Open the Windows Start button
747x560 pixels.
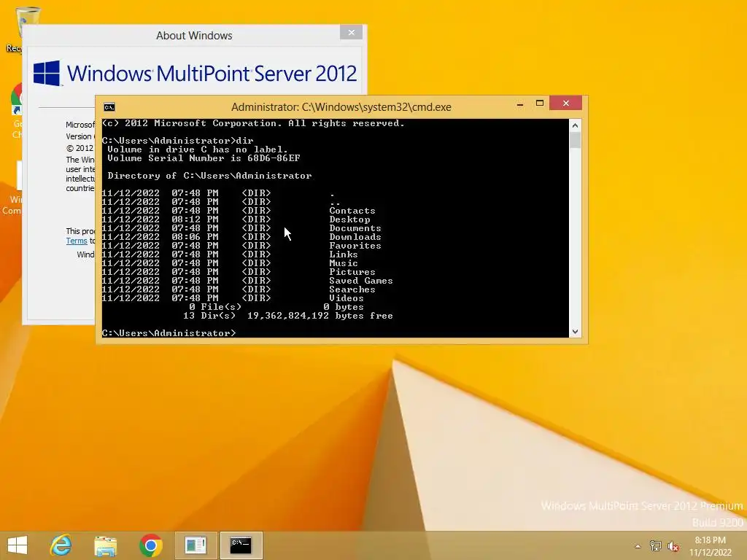point(18,545)
